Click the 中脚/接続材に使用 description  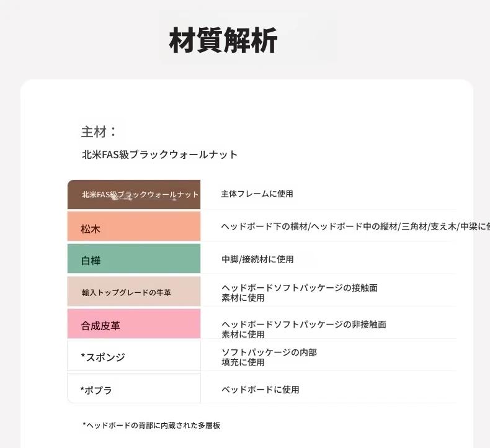257,259
